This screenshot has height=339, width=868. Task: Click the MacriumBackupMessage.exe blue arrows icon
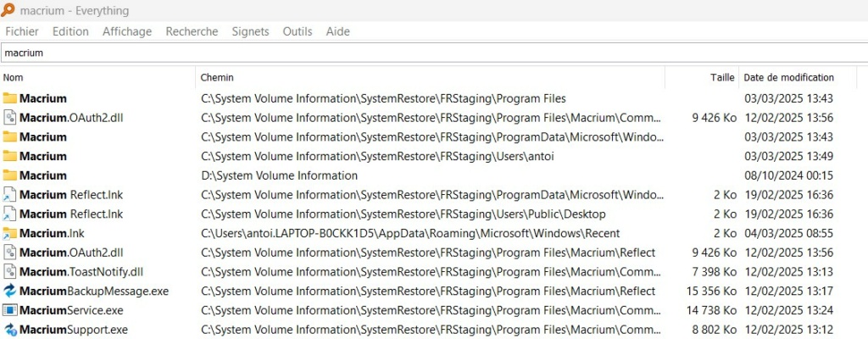click(x=10, y=291)
